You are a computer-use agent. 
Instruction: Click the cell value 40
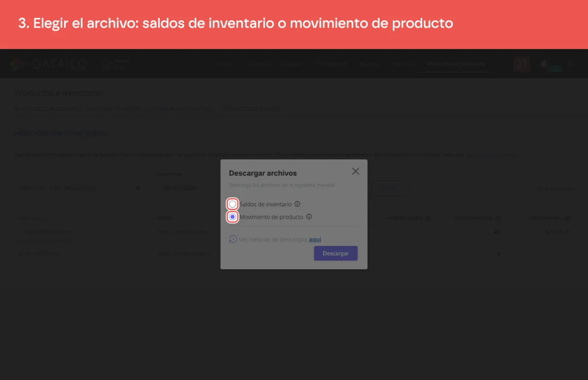[x=497, y=232]
